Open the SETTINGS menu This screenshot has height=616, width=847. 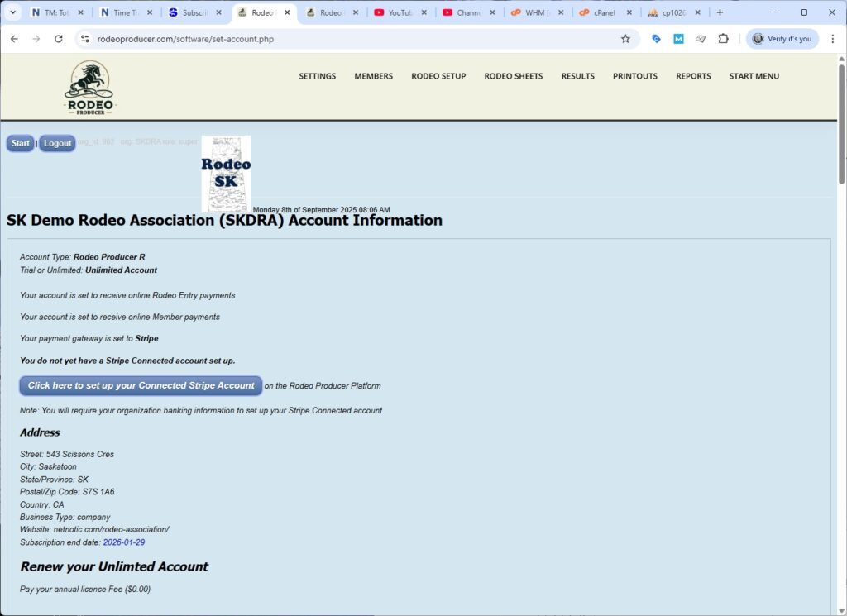[317, 76]
